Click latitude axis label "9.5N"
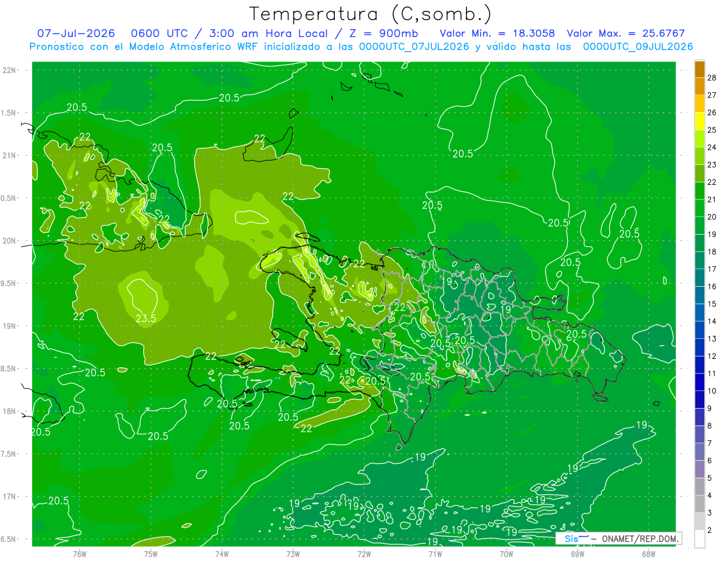The image size is (728, 562). tap(9, 283)
